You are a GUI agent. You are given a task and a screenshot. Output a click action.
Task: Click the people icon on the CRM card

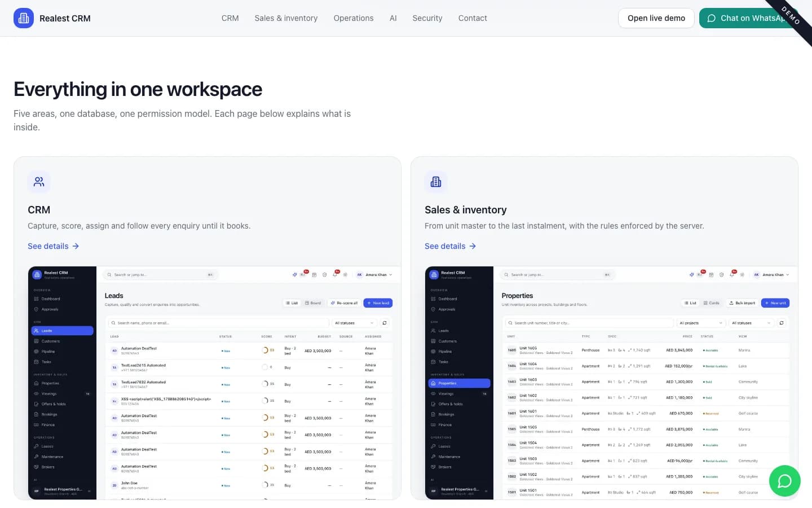pyautogui.click(x=39, y=182)
